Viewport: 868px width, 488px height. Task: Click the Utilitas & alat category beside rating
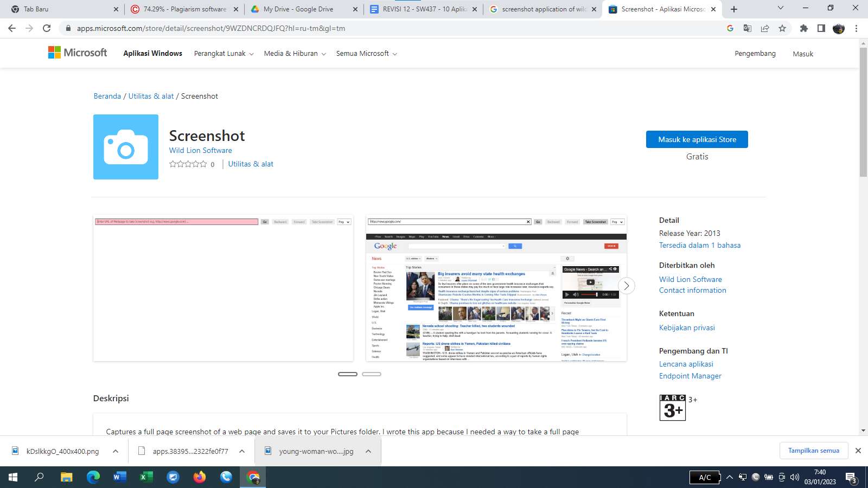point(251,164)
